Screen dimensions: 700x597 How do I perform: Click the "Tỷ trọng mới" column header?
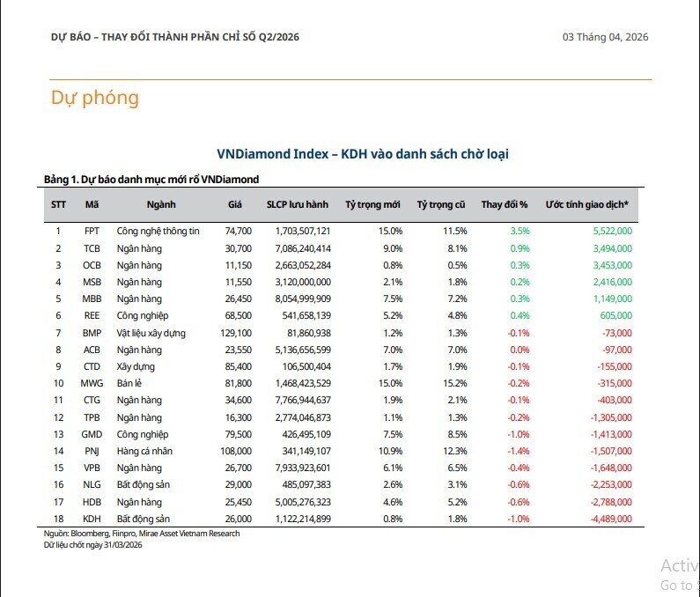372,204
